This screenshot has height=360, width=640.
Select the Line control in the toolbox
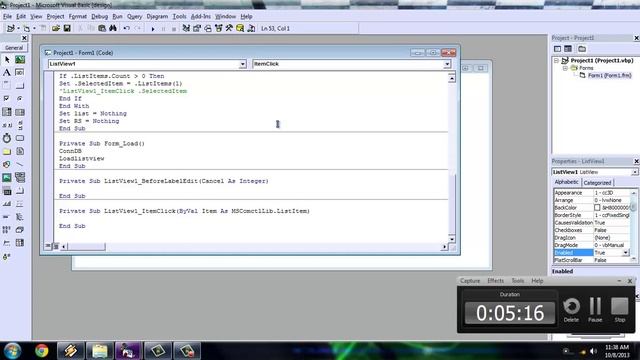coord(20,164)
